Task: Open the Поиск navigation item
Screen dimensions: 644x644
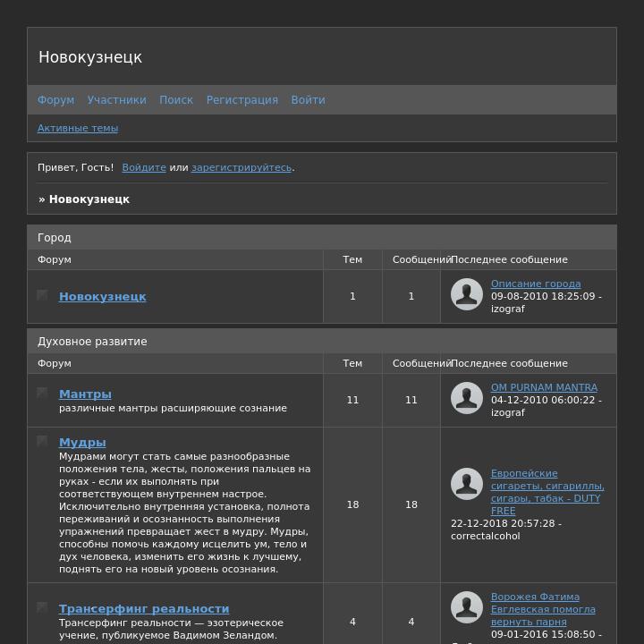Action: click(176, 100)
